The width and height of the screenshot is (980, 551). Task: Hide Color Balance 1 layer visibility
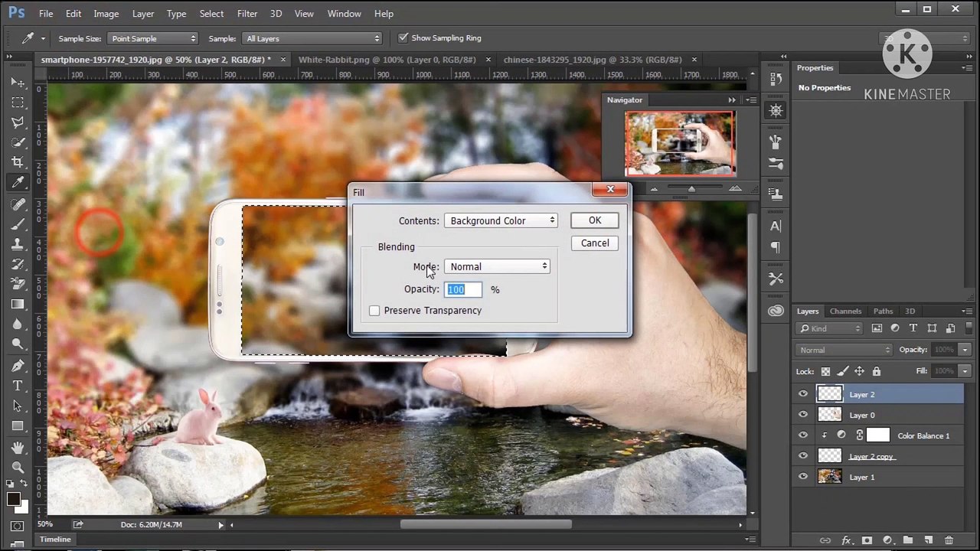coord(803,435)
